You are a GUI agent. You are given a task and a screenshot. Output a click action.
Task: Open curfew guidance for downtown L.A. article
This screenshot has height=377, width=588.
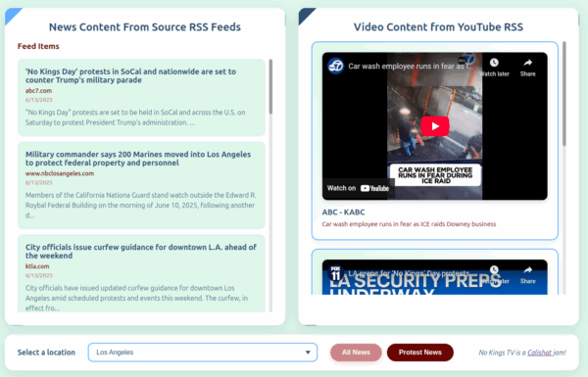tap(141, 252)
